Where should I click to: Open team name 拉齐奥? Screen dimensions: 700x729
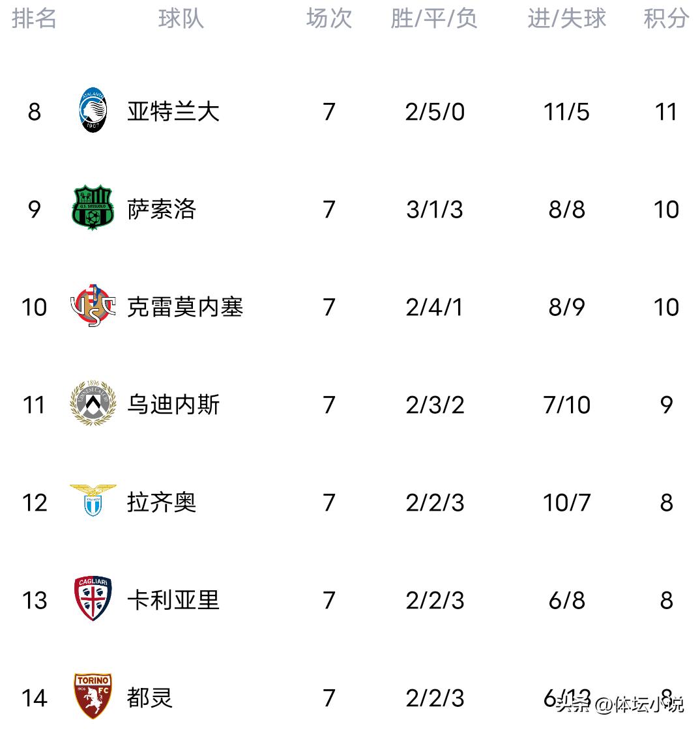point(162,502)
